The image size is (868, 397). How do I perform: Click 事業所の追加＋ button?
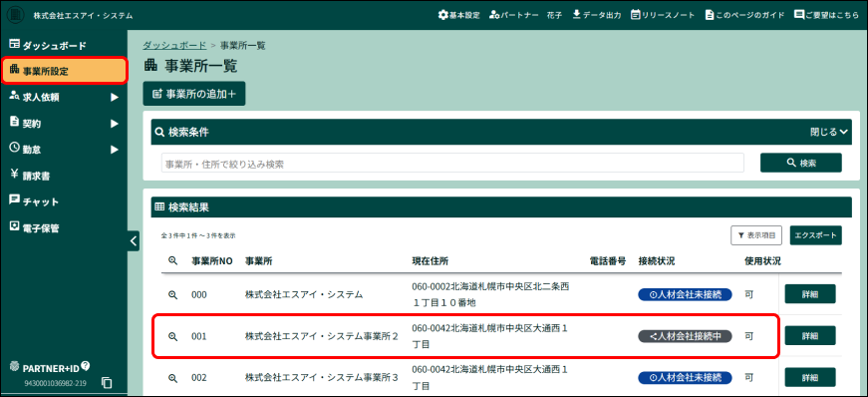(x=193, y=94)
